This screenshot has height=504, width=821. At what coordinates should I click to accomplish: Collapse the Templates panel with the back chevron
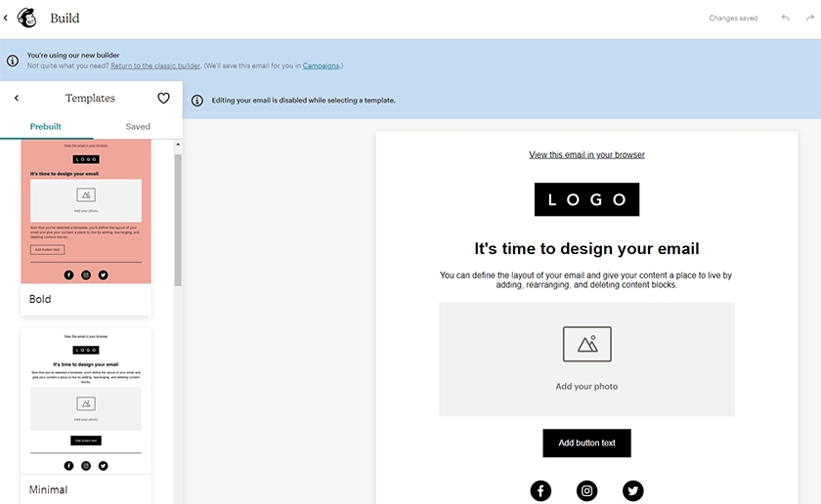click(17, 98)
